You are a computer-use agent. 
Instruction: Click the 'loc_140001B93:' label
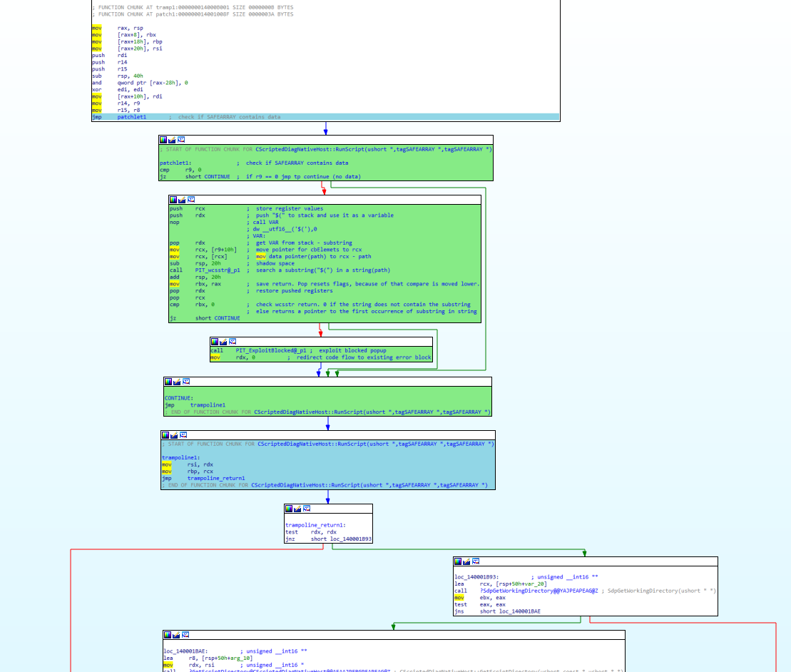coord(476,577)
